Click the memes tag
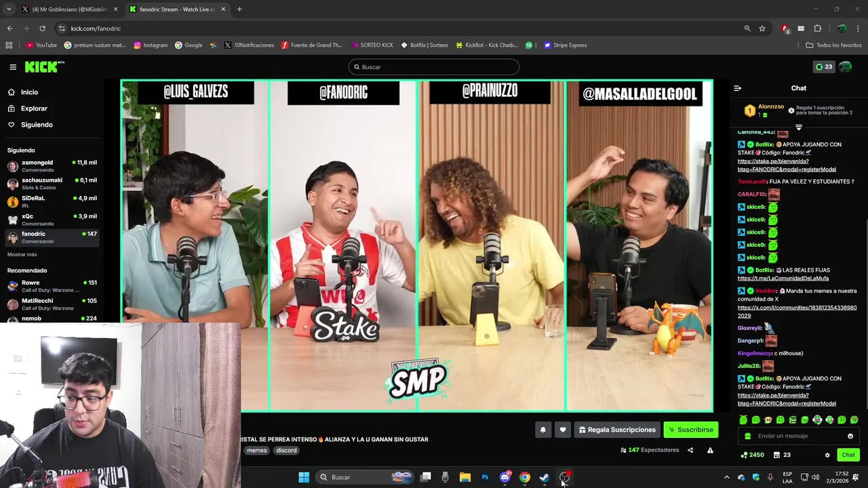Screen dimensions: 868x488 click(x=256, y=450)
